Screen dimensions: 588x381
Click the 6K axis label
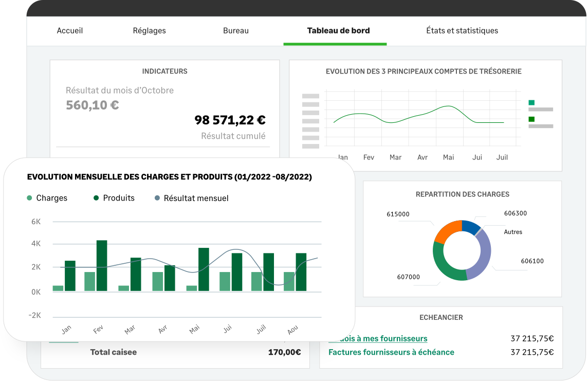point(36,222)
